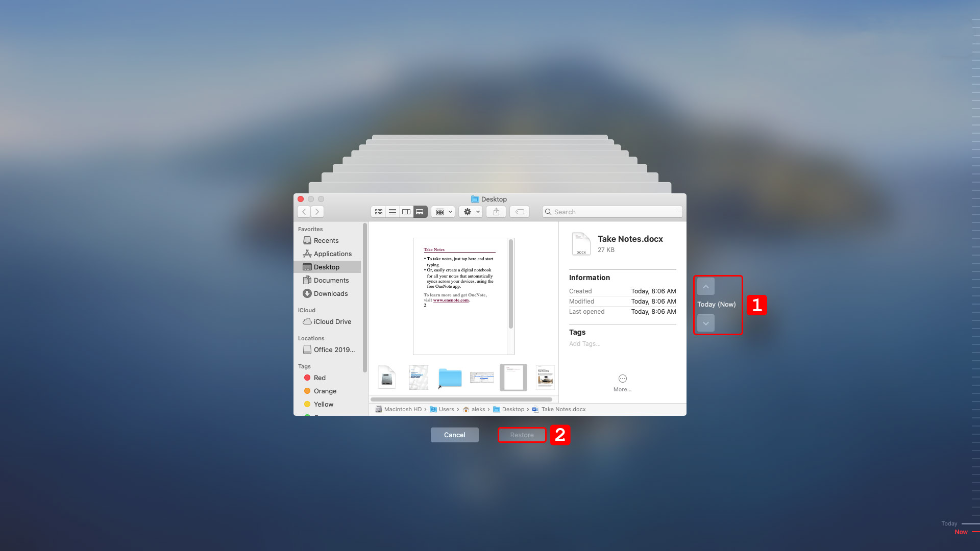Select Cancel to dismiss dialog
This screenshot has height=551, width=980.
(x=454, y=435)
